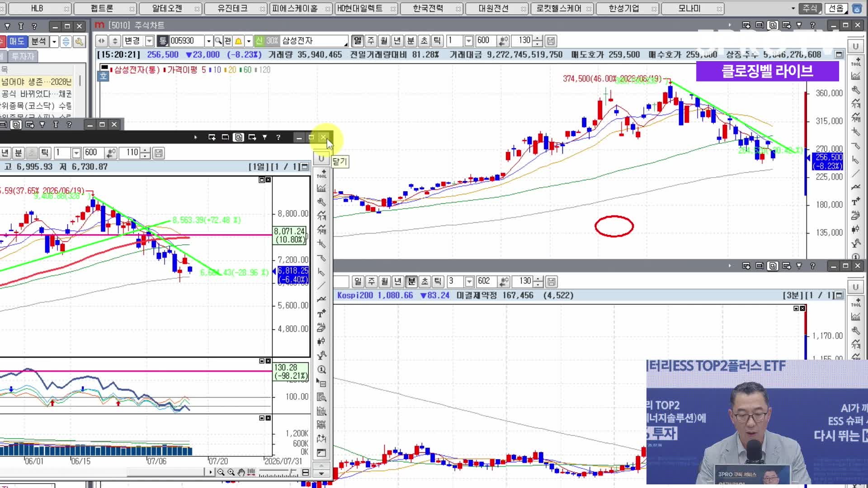The height and width of the screenshot is (488, 868).
Task: Open the dropdown arrow next to the bell icon
Action: click(x=249, y=41)
